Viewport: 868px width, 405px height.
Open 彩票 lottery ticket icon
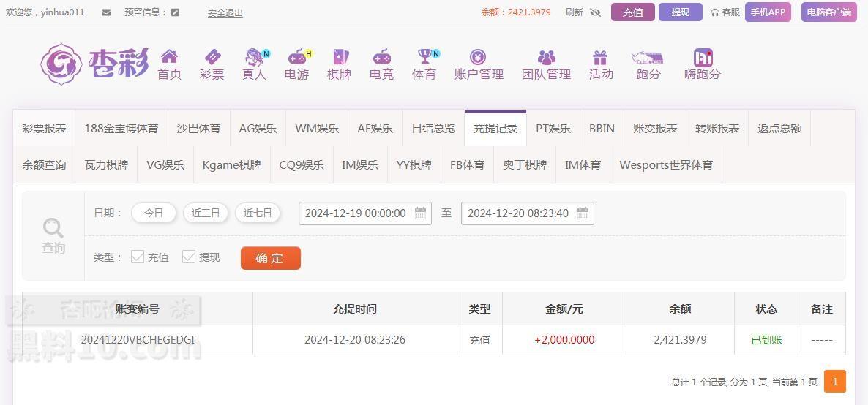(x=212, y=56)
